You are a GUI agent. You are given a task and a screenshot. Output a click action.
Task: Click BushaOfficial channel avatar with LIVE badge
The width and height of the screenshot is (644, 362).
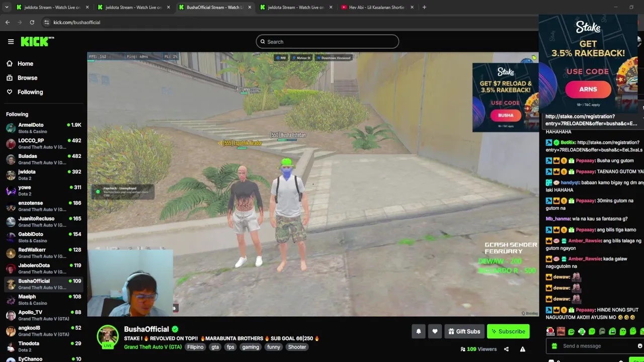click(x=108, y=336)
